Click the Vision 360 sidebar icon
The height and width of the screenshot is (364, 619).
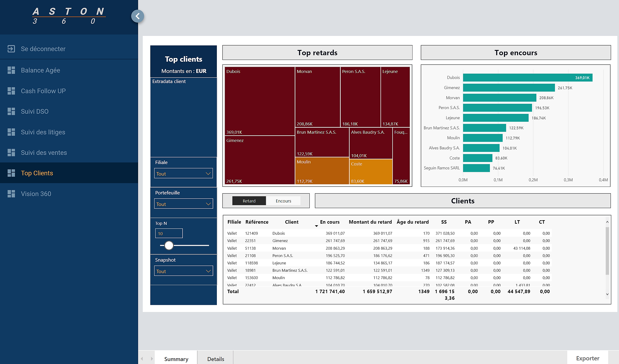click(x=12, y=193)
